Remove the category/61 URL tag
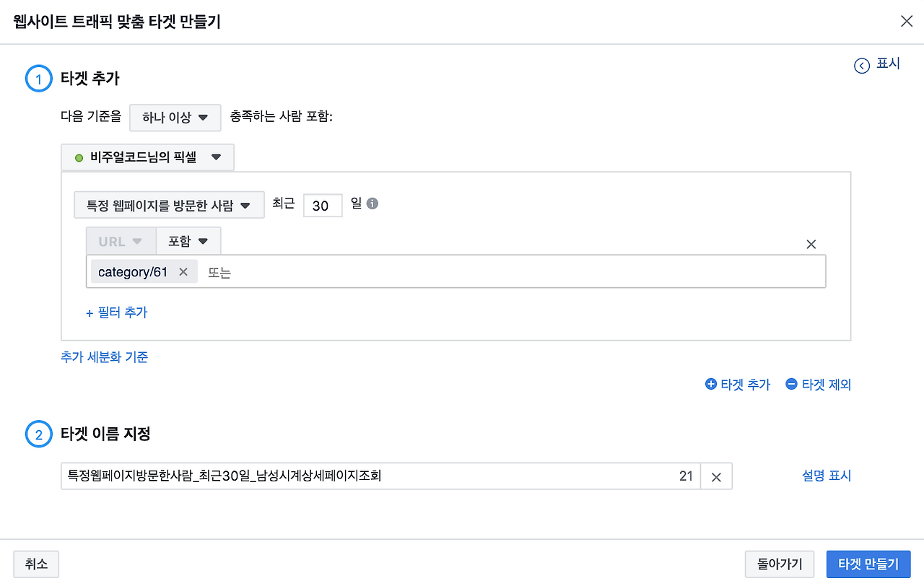The image size is (924, 586). (183, 271)
